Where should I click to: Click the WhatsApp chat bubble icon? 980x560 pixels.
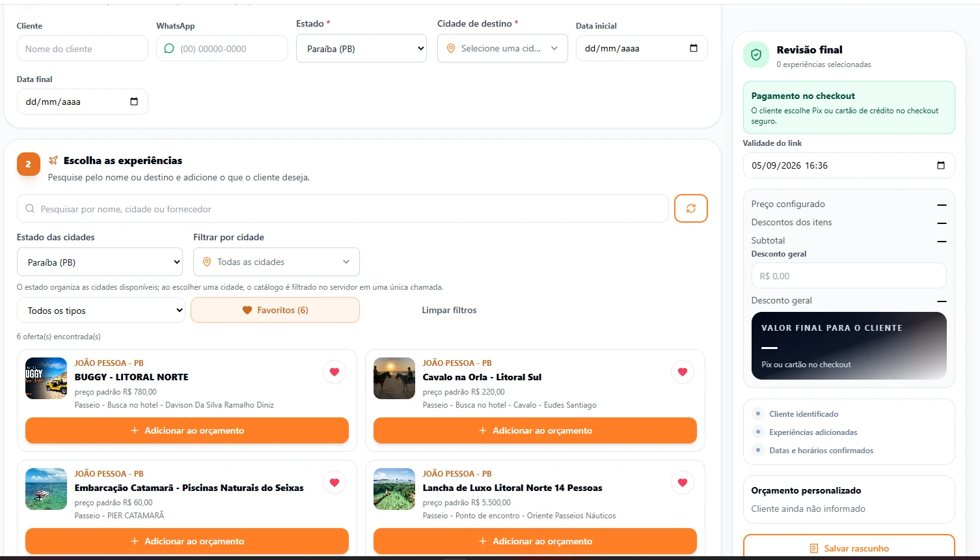(x=169, y=48)
